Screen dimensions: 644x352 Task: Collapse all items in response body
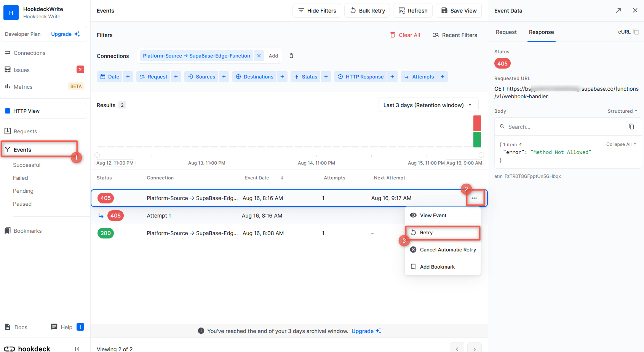click(621, 144)
